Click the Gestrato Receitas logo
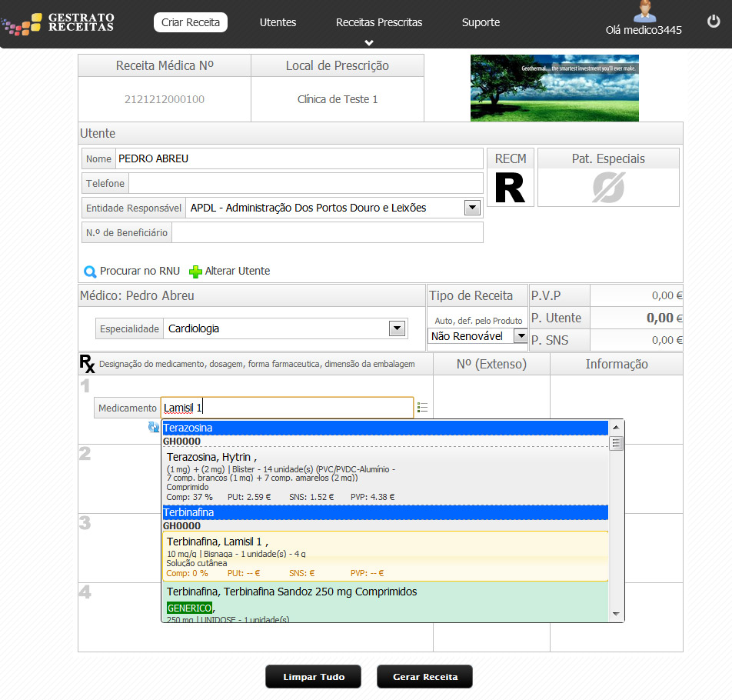This screenshot has width=732, height=700. (59, 23)
